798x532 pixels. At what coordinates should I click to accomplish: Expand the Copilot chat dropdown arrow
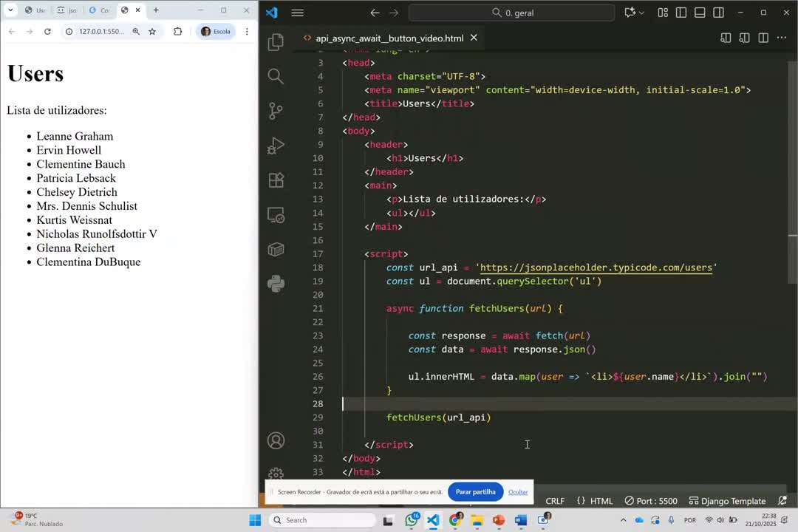click(x=641, y=13)
